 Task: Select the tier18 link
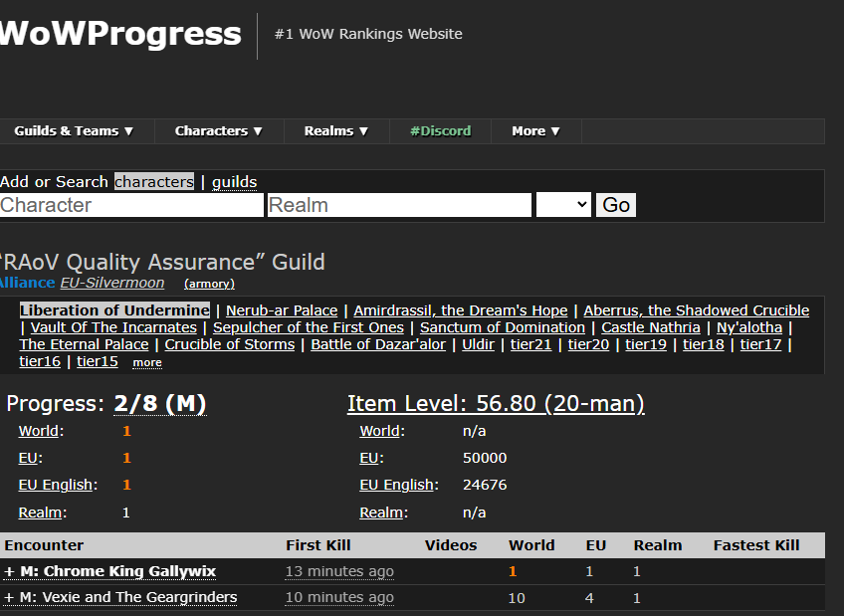[x=704, y=344]
